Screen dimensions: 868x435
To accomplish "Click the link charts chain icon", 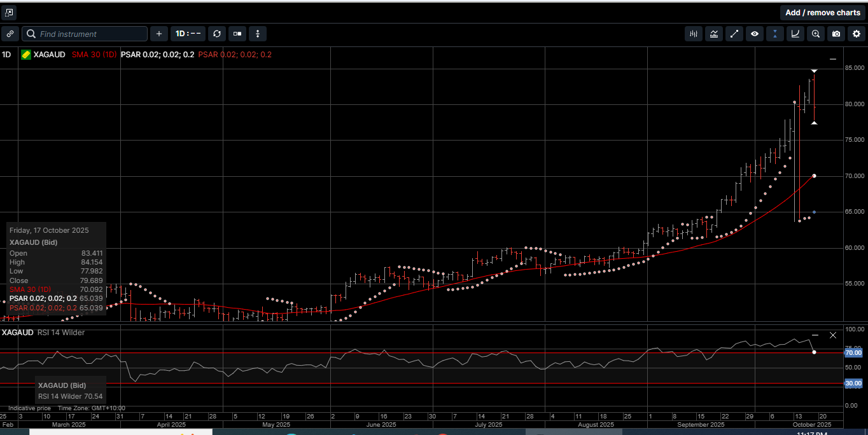I will pyautogui.click(x=10, y=34).
